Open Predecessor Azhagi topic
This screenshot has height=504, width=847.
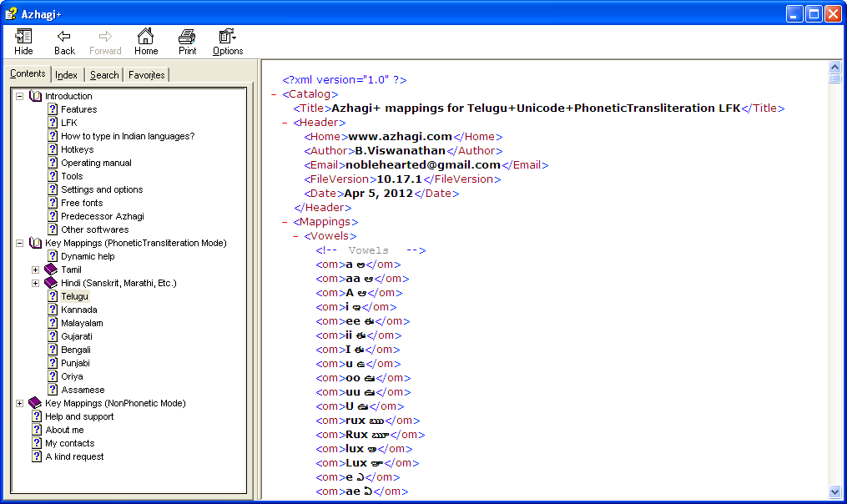point(102,216)
